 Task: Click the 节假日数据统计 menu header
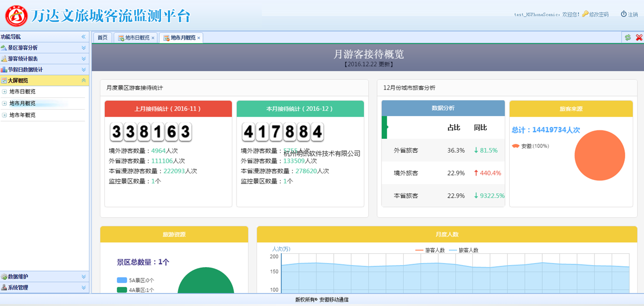coord(44,69)
